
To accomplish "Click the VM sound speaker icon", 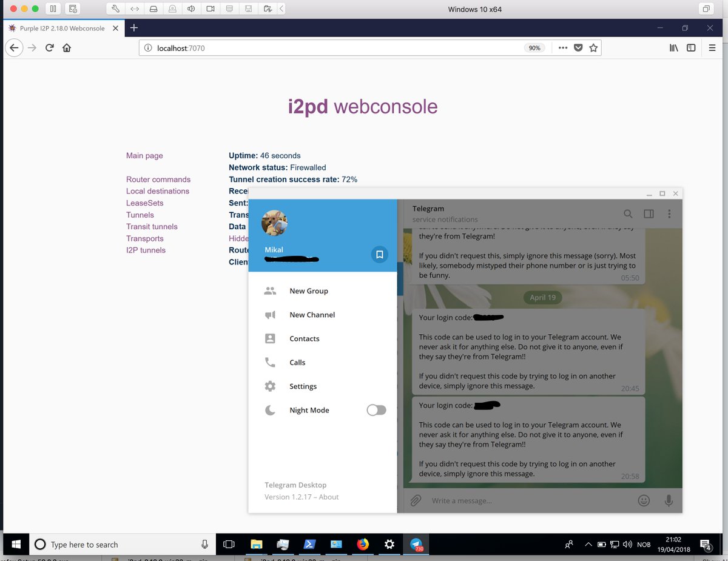I will point(191,9).
